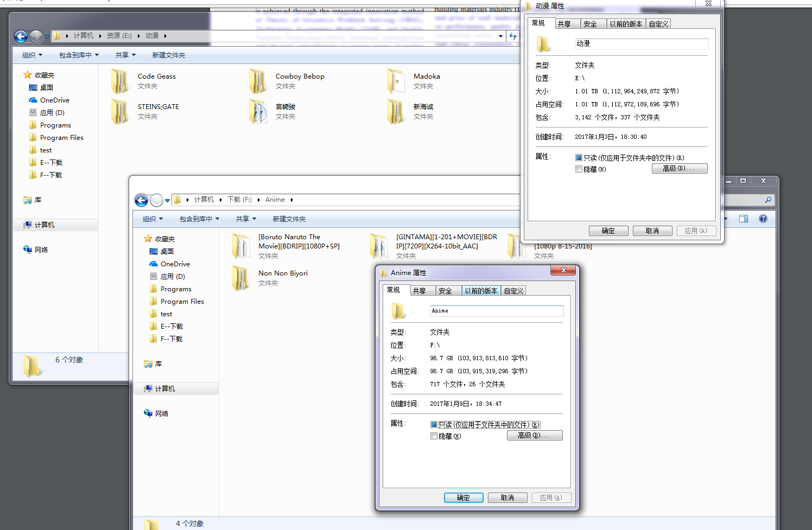Open 包含到库中 dropdown in 动漫 window
Image resolution: width=812 pixels, height=530 pixels.
click(x=79, y=55)
